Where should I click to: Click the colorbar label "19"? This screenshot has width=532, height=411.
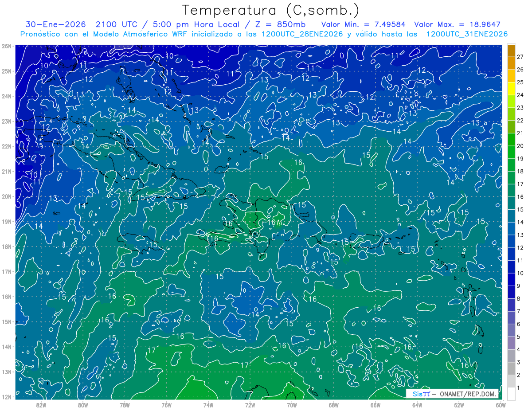pos(520,159)
